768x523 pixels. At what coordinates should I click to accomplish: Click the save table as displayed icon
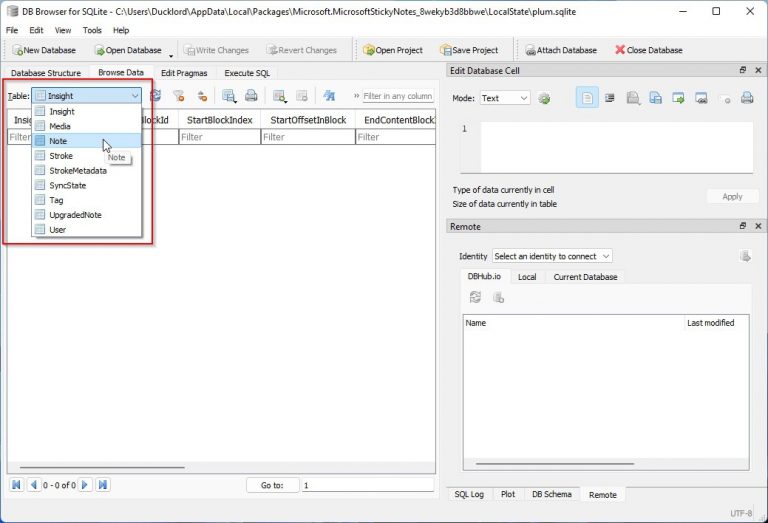point(229,95)
